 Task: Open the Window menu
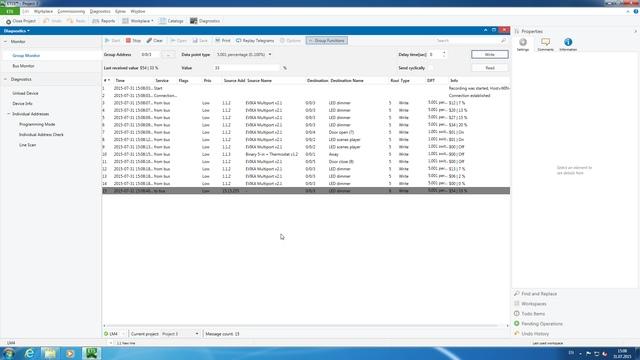point(138,11)
